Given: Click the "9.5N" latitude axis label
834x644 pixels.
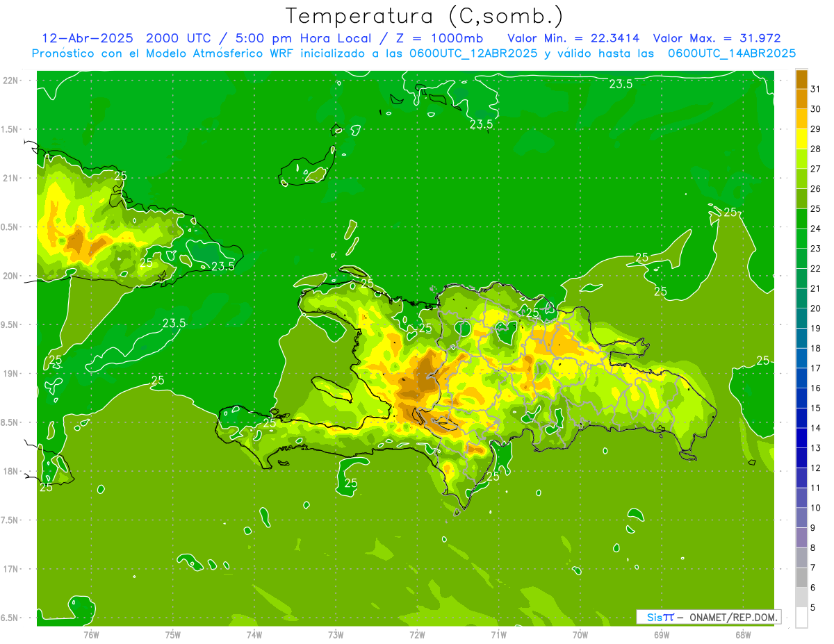Looking at the screenshot, I should click(10, 325).
